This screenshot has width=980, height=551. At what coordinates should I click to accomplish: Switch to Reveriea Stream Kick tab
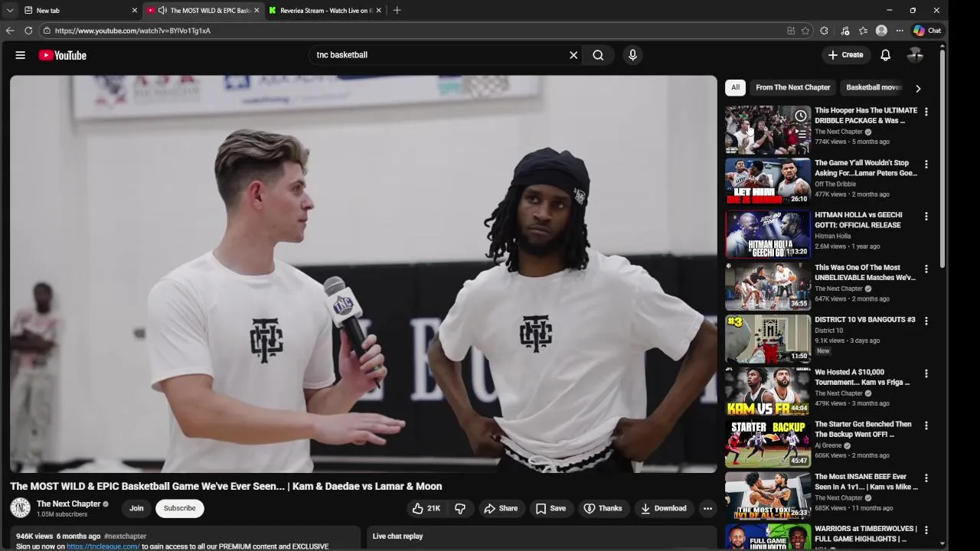tap(325, 11)
